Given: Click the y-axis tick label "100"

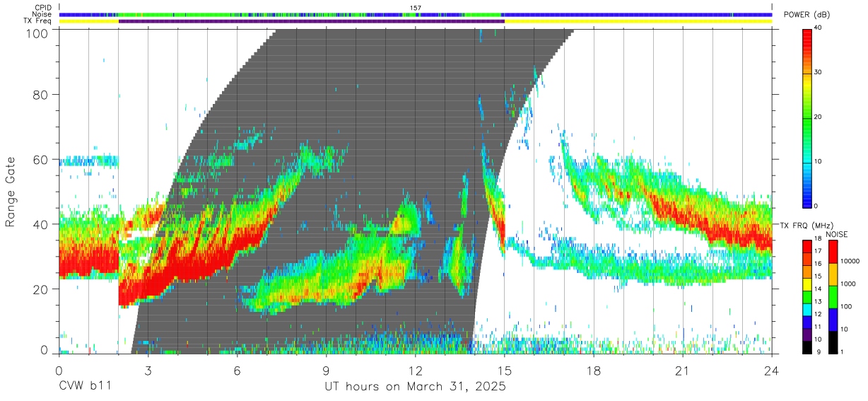Looking at the screenshot, I should [x=37, y=33].
